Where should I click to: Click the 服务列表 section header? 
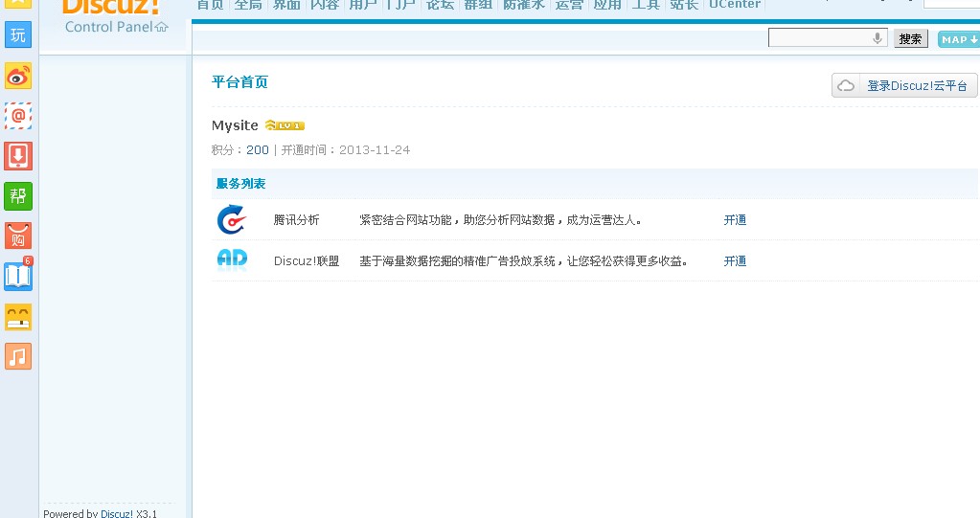(x=240, y=184)
